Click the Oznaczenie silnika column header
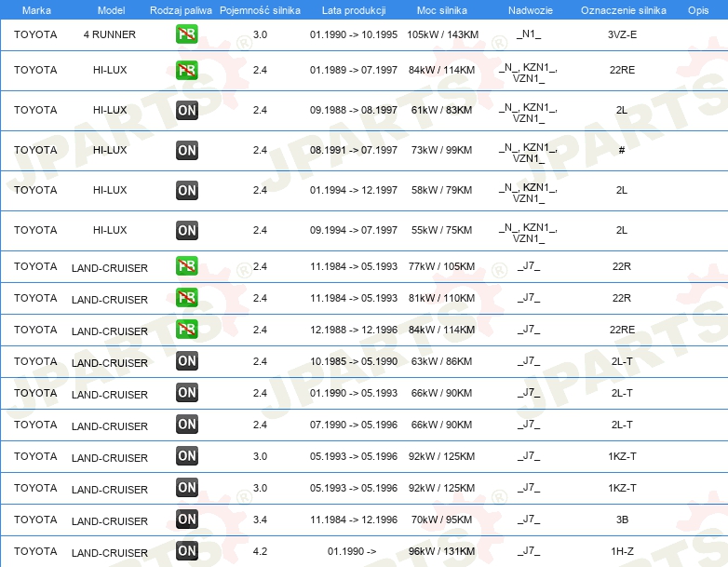The width and height of the screenshot is (728, 567). pos(623,9)
